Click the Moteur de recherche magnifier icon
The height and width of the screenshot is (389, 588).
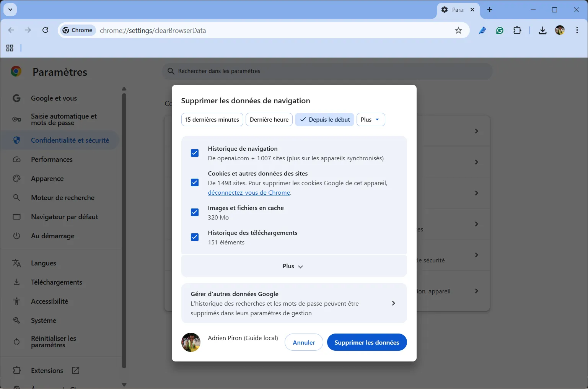[17, 197]
